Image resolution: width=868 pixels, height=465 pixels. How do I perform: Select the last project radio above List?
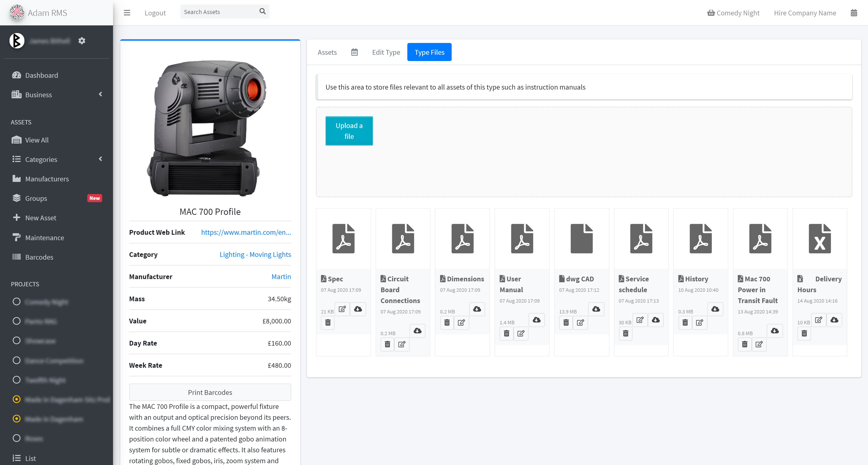(x=17, y=438)
